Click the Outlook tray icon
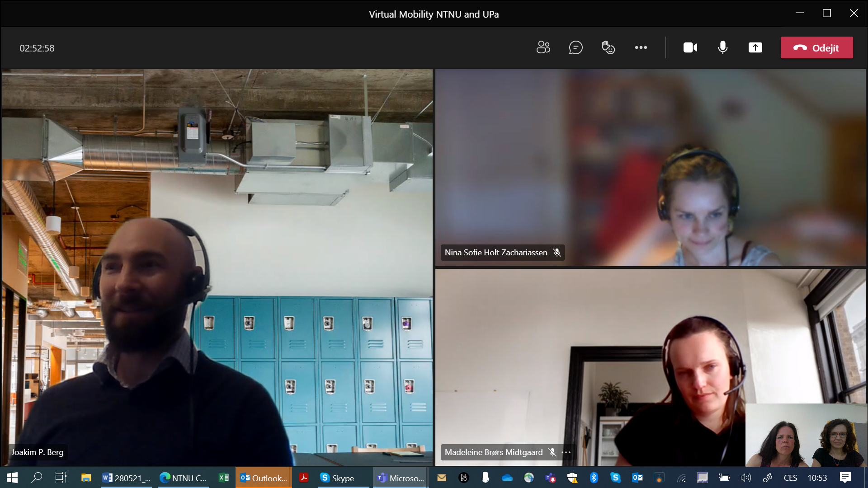 pyautogui.click(x=637, y=478)
